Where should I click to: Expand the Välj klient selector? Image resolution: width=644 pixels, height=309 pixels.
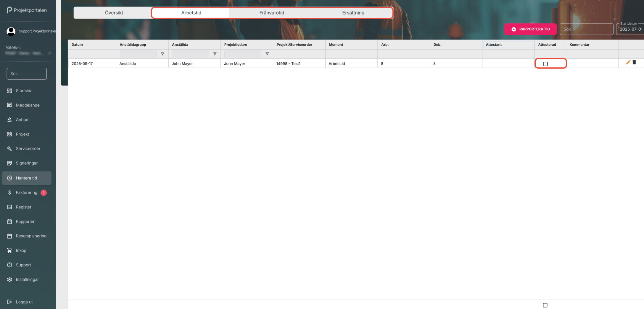tap(28, 53)
